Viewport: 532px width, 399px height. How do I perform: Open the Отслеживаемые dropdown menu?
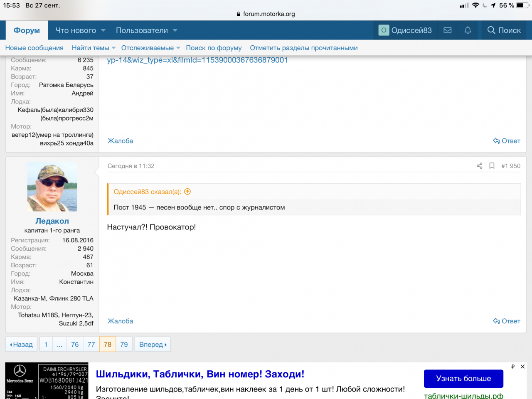pos(178,48)
